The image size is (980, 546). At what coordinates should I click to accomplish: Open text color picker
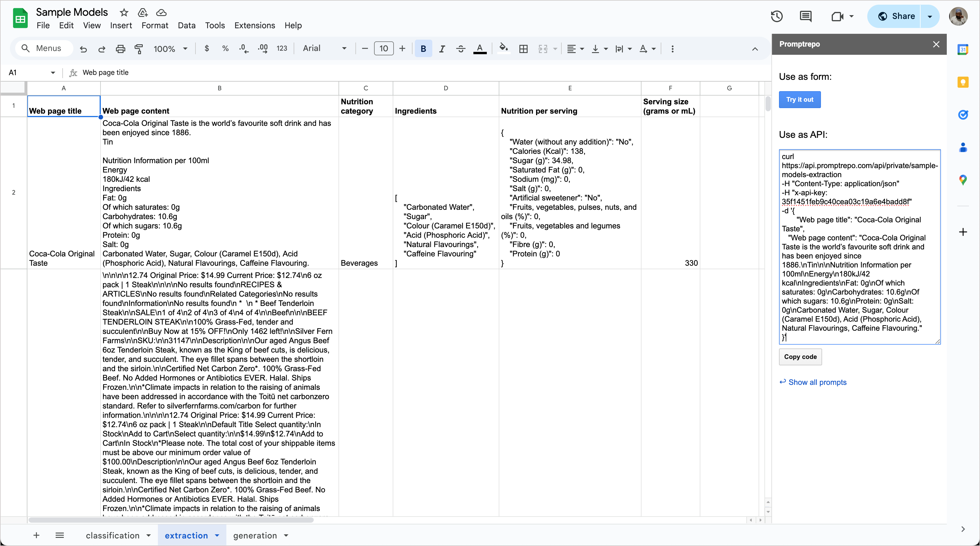pyautogui.click(x=480, y=49)
